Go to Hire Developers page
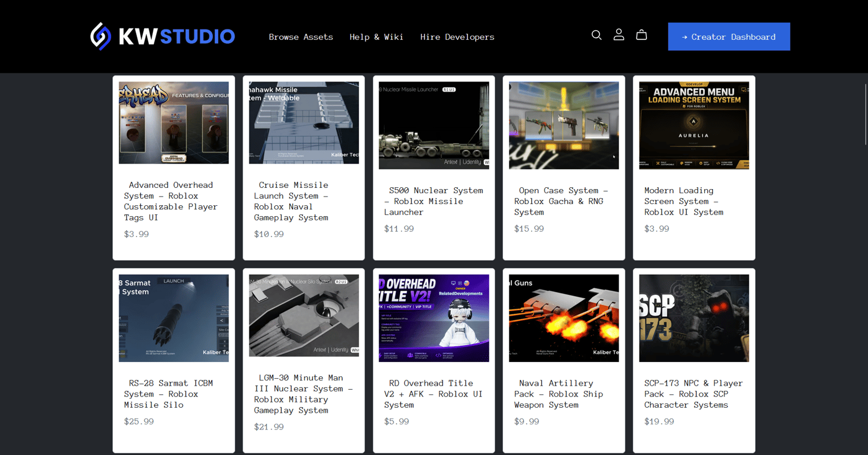Viewport: 868px width, 455px height. coord(457,37)
